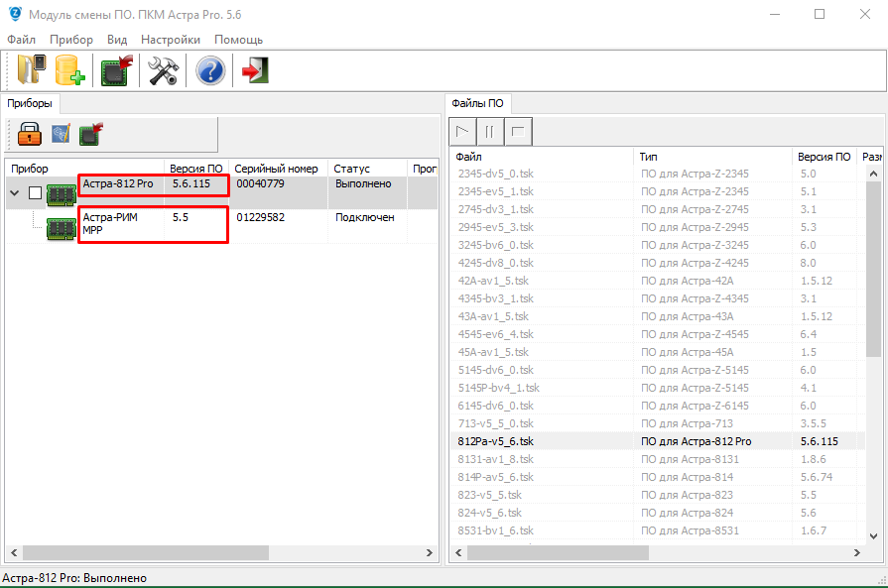Click the play button in Файлы ПО panel
888x588 pixels.
click(462, 132)
